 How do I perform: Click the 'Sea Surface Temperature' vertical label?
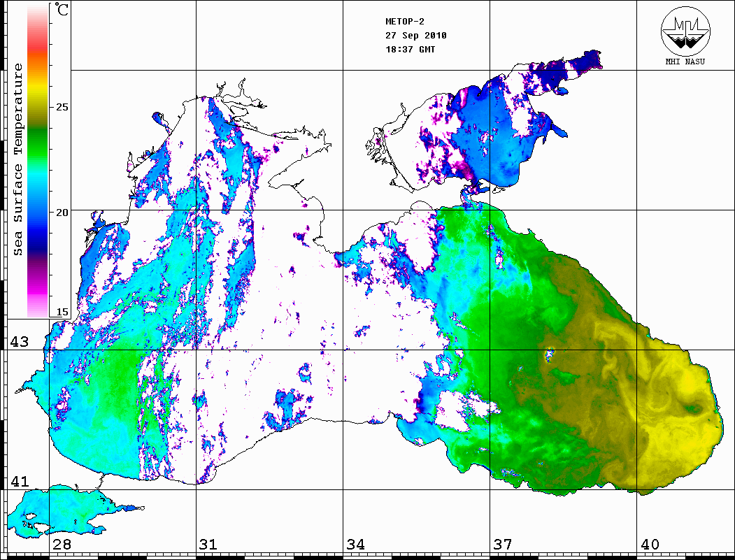(x=17, y=160)
